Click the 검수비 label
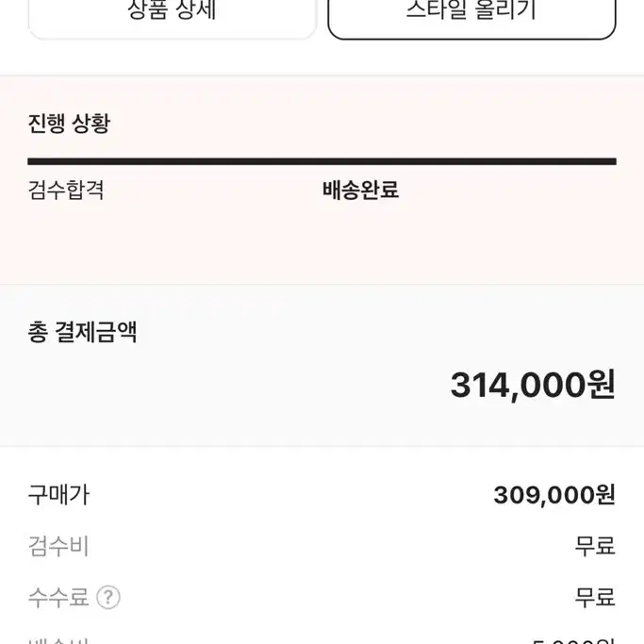 pyautogui.click(x=58, y=546)
